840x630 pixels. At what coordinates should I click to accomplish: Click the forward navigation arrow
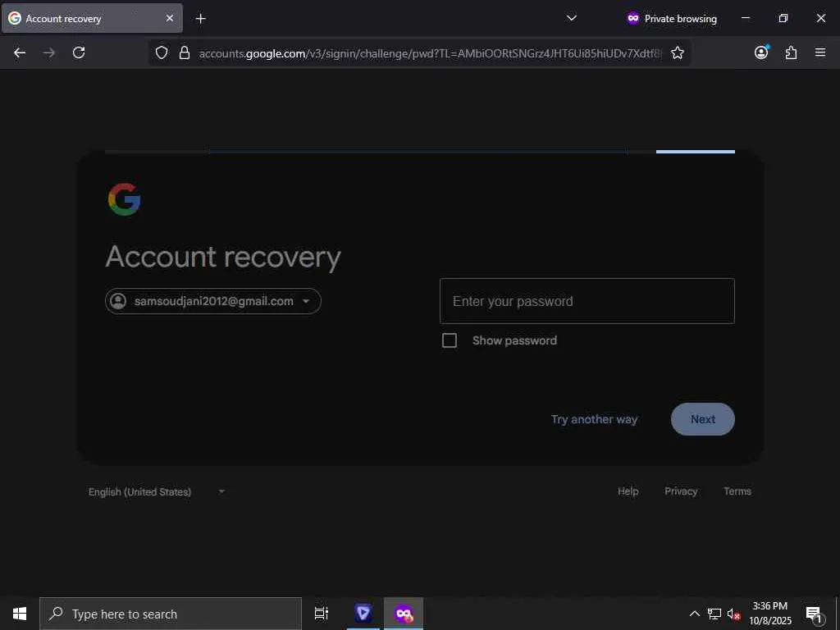point(49,52)
